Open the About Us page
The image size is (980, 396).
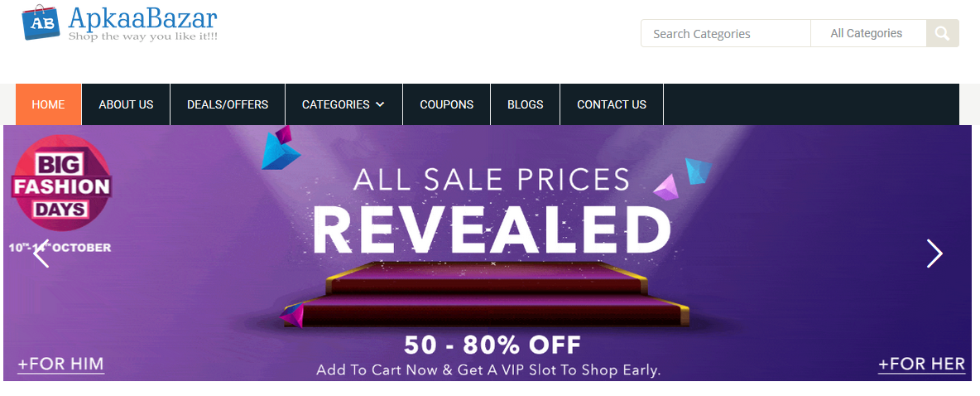pyautogui.click(x=126, y=104)
